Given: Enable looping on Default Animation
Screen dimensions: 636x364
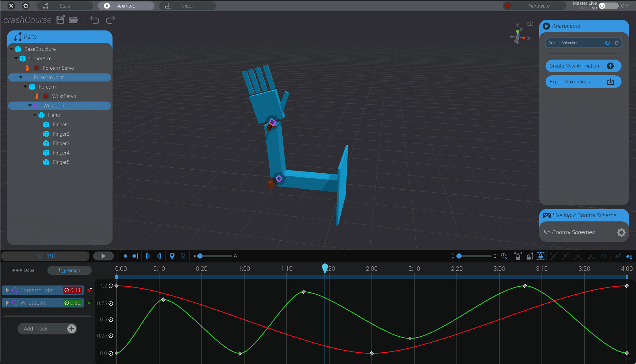Looking at the screenshot, I should pos(607,43).
